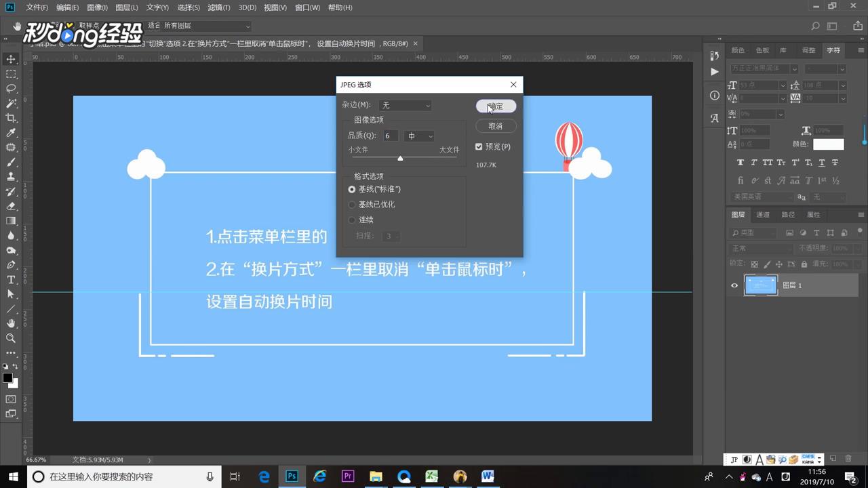
Task: Open the quality preset dropdown showing 中
Action: [419, 136]
